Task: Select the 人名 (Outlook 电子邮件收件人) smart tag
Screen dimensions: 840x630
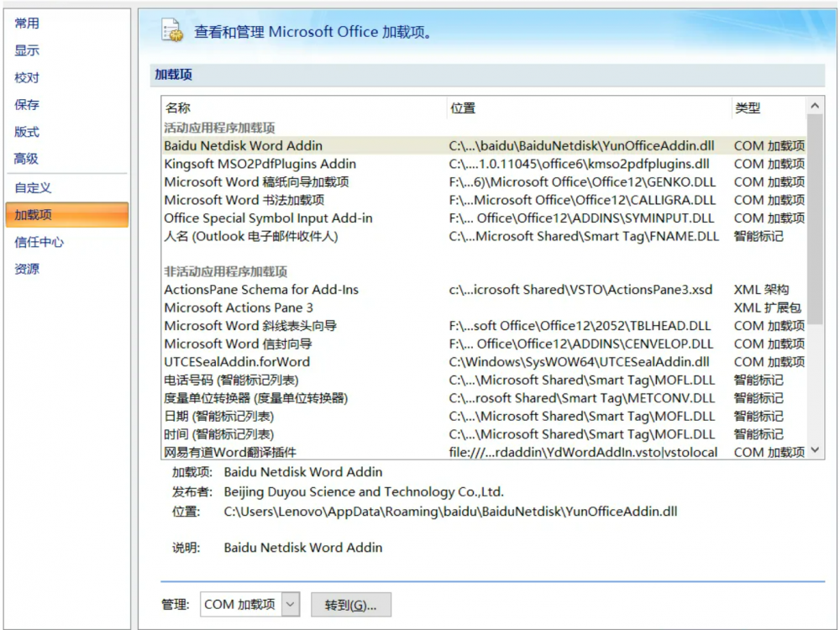Action: [x=484, y=236]
